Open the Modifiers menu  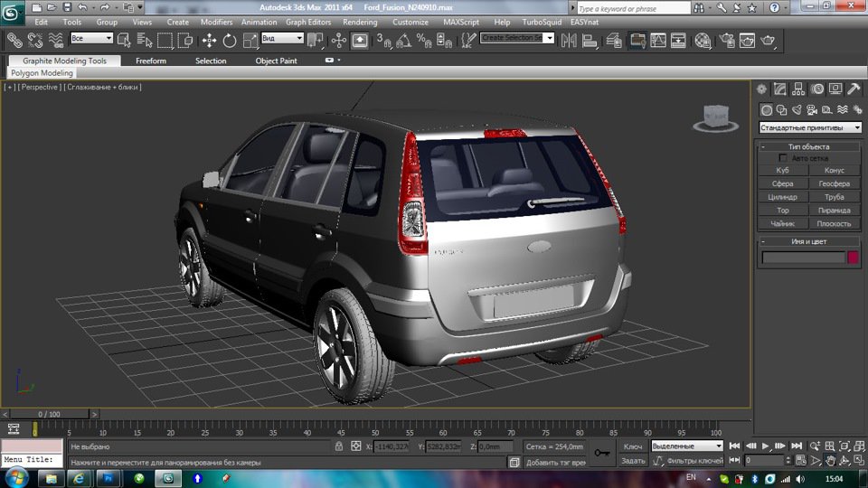216,22
